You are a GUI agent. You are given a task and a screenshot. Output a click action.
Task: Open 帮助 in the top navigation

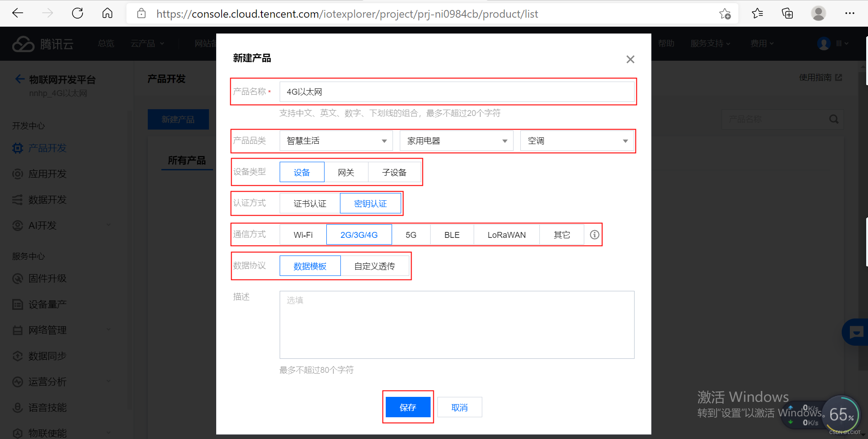[x=666, y=43]
